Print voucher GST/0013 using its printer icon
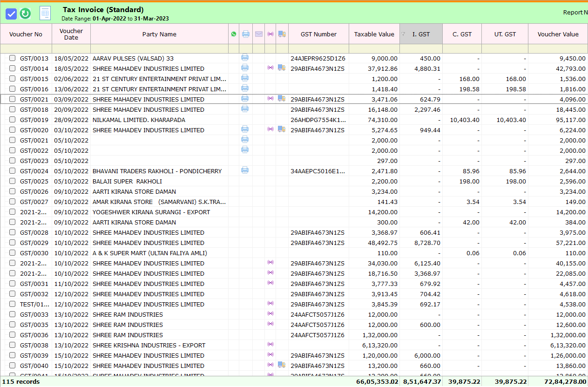This screenshot has width=588, height=387. [245, 58]
